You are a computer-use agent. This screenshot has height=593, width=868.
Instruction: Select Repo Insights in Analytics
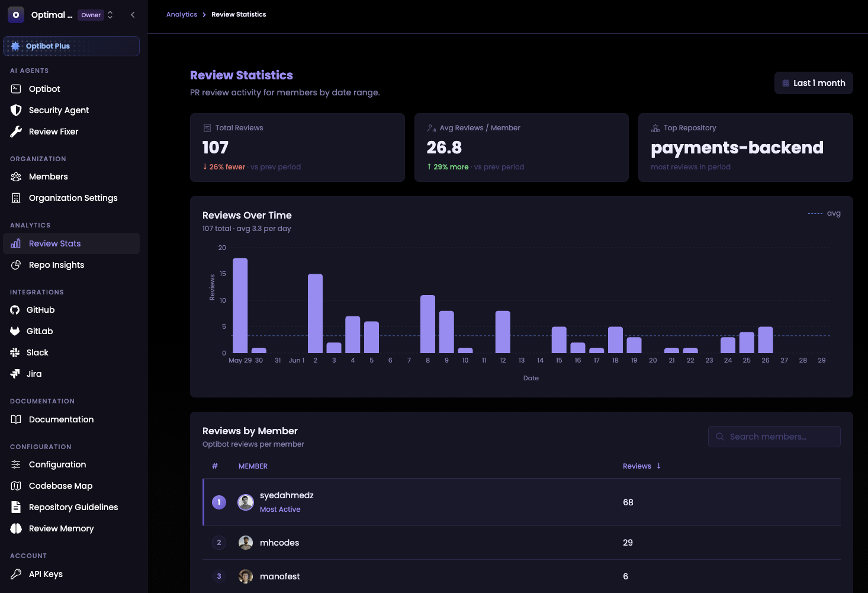(x=71, y=265)
